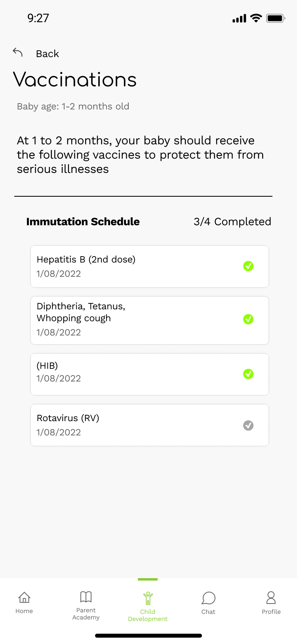Tap the cellular signal bars icon
Viewport: 297px width, 644px height.
tap(239, 18)
